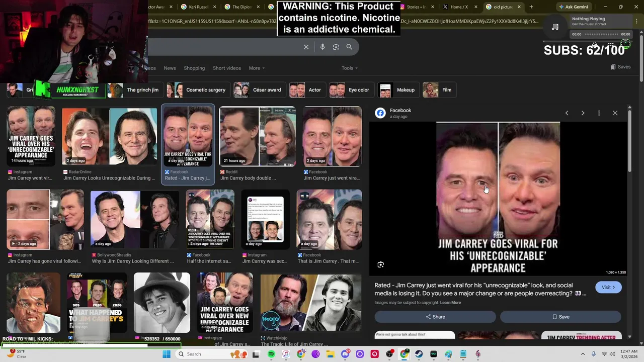This screenshot has width=644, height=362.
Task: Open BollywoodShaadis 'Why Is Jim Carrey' thumbnail
Action: tap(134, 220)
